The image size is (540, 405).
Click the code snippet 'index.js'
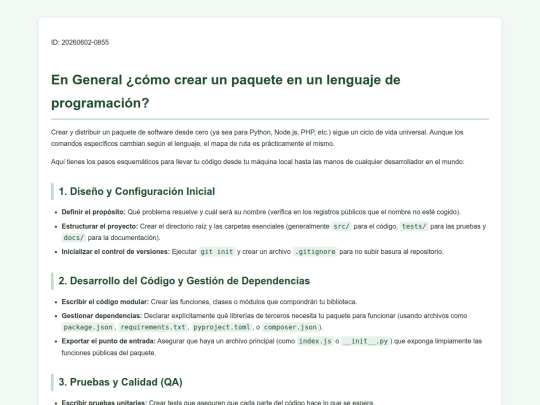click(315, 341)
